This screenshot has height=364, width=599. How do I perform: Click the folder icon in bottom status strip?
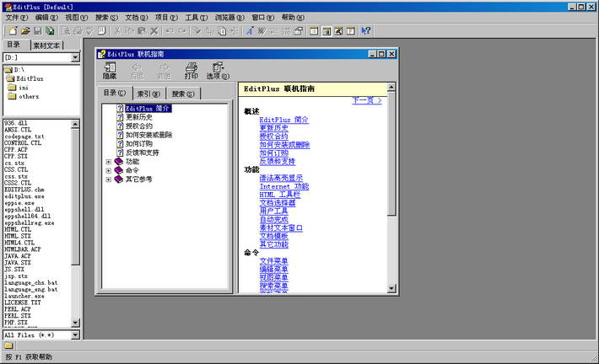coord(8,345)
